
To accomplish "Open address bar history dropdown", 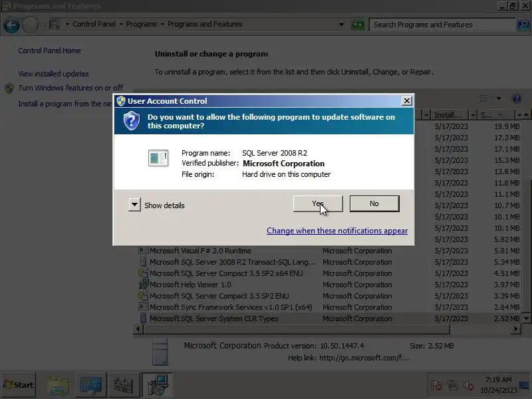I will (x=341, y=25).
